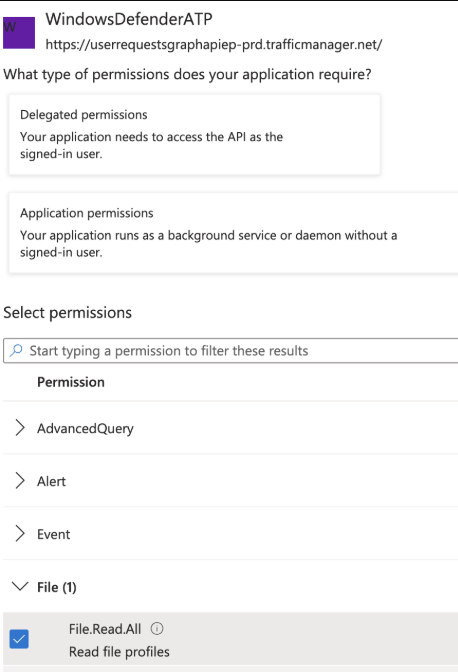Expand the Alert permission group

click(x=20, y=481)
